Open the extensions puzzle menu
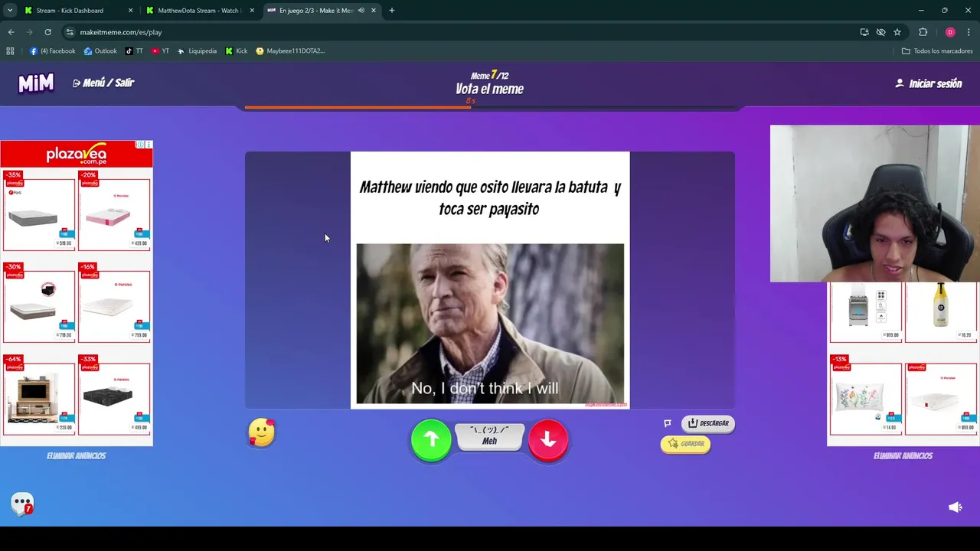The image size is (980, 551). tap(923, 32)
